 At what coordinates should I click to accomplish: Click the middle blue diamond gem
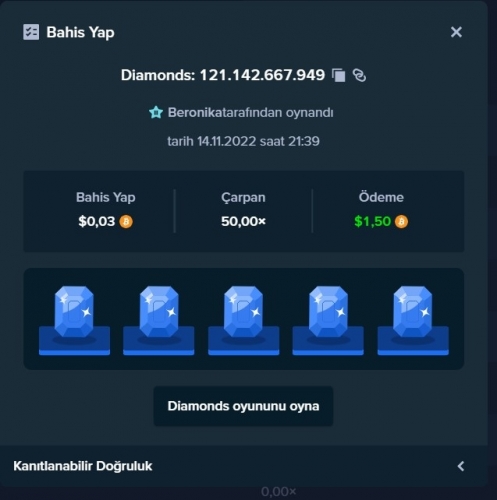pyautogui.click(x=243, y=312)
